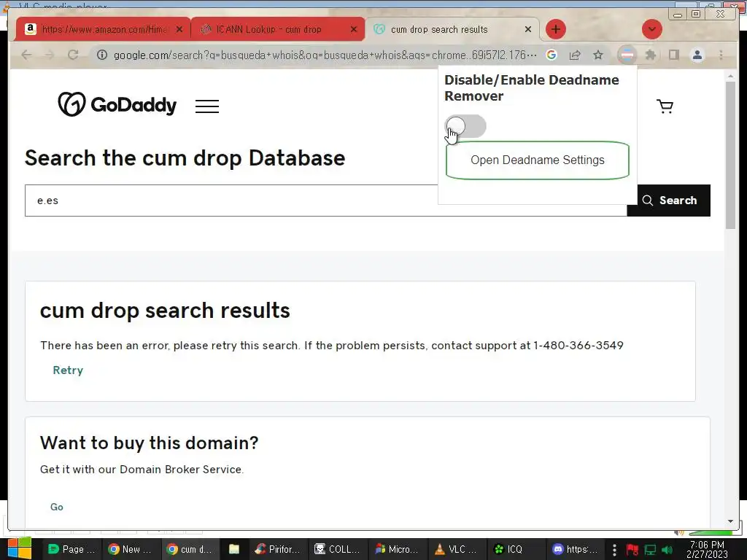Click the Retry link
This screenshot has width=747, height=560.
pos(68,370)
